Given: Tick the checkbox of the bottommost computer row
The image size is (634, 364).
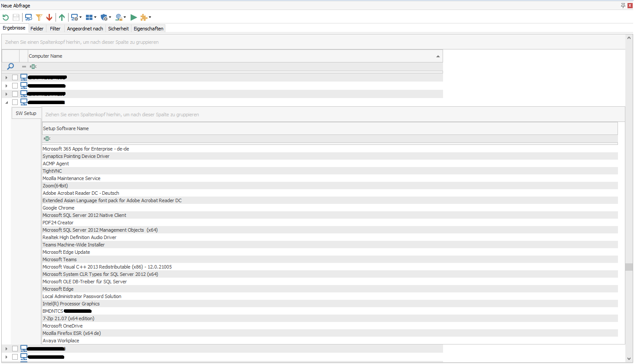Looking at the screenshot, I should pos(15,357).
